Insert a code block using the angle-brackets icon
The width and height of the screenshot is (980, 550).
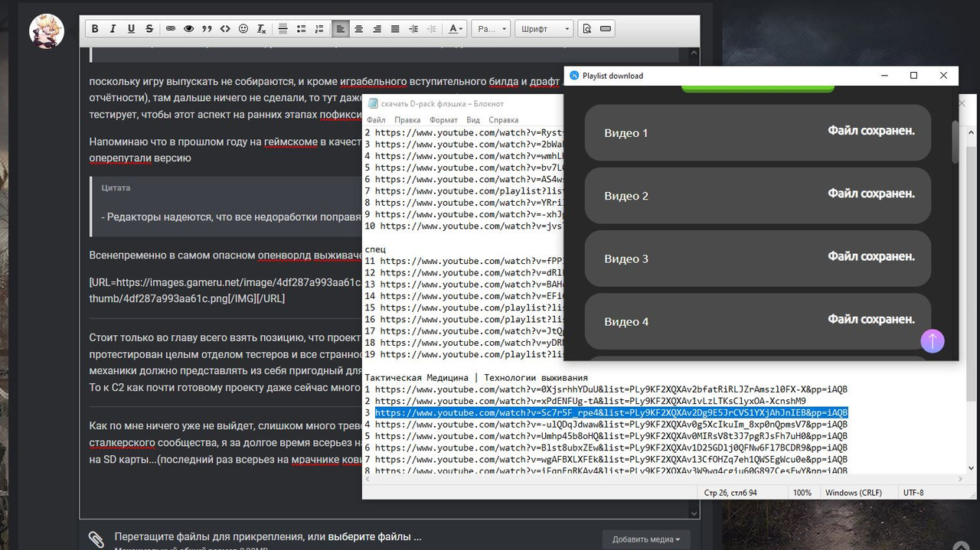point(225,29)
